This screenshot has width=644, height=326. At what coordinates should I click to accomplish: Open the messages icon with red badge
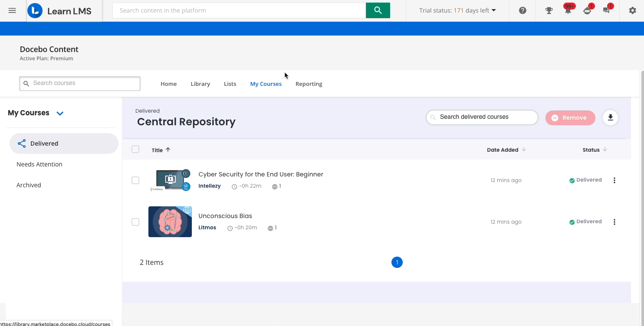point(607,10)
